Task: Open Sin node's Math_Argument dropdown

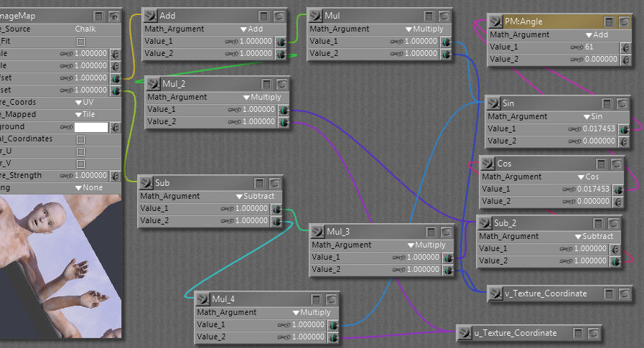Action: (593, 116)
